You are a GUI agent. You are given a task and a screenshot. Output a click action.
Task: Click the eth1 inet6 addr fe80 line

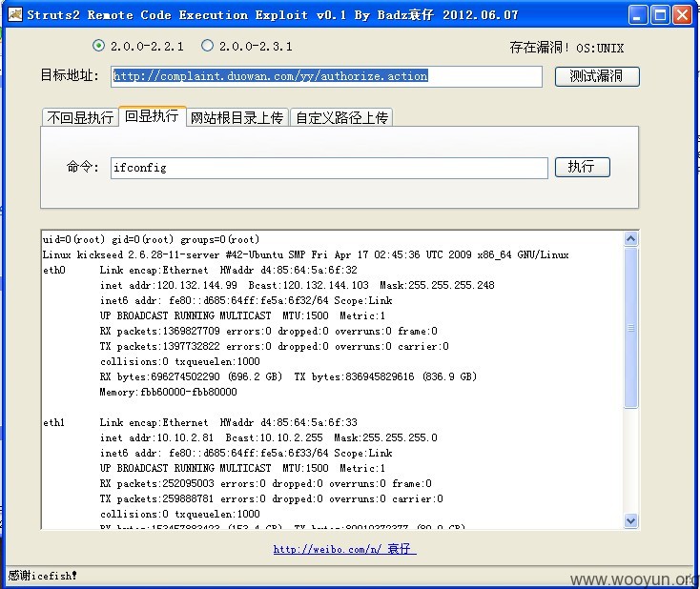point(246,453)
